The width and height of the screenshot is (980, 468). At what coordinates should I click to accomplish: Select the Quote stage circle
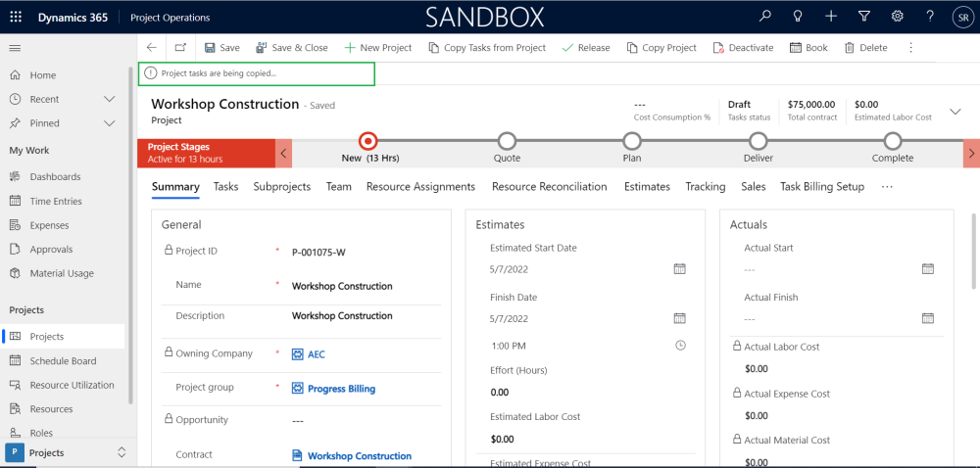[507, 141]
